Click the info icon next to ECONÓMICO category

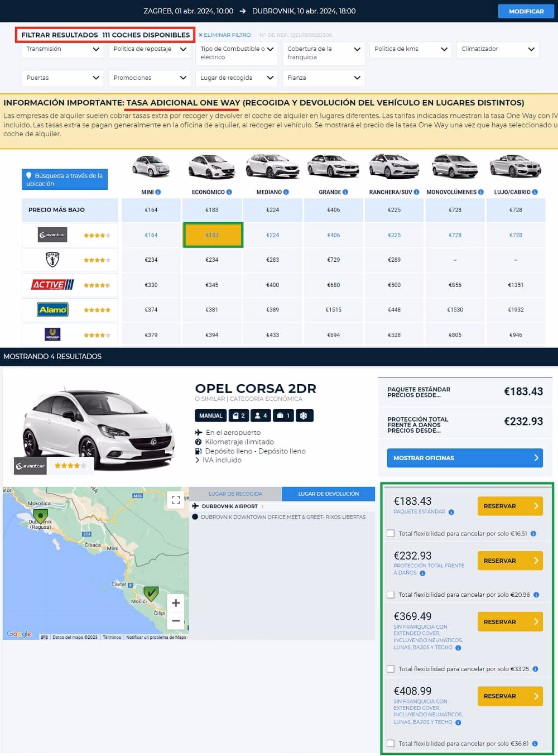click(229, 192)
